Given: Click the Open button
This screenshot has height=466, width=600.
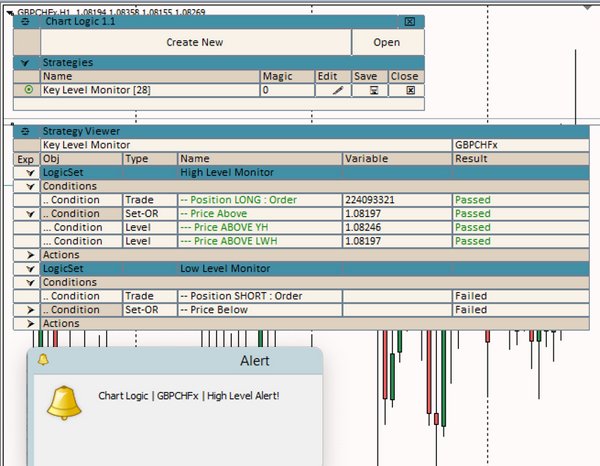Looking at the screenshot, I should click(387, 42).
